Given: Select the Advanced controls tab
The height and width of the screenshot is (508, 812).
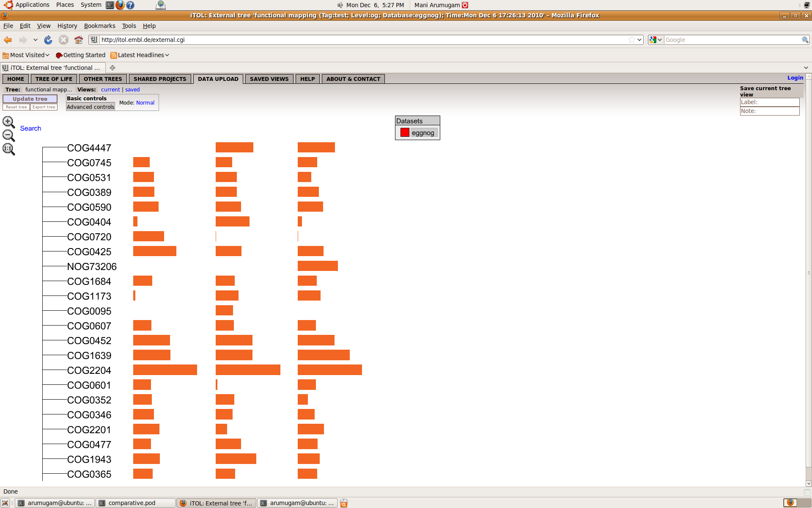Looking at the screenshot, I should (91, 107).
